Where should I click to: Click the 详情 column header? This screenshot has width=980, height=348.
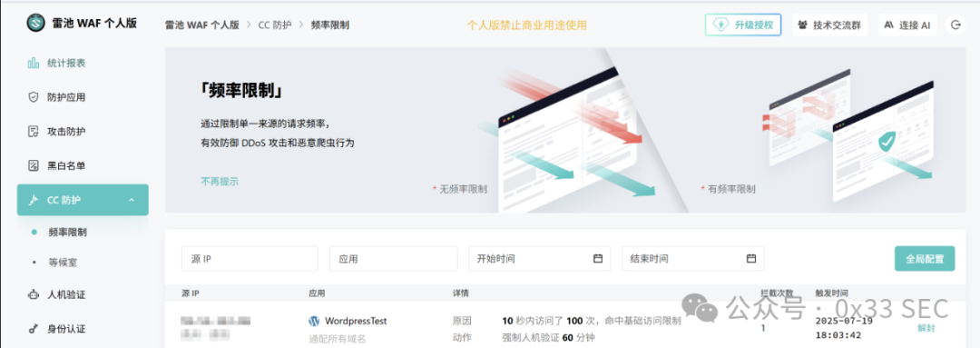(x=461, y=293)
